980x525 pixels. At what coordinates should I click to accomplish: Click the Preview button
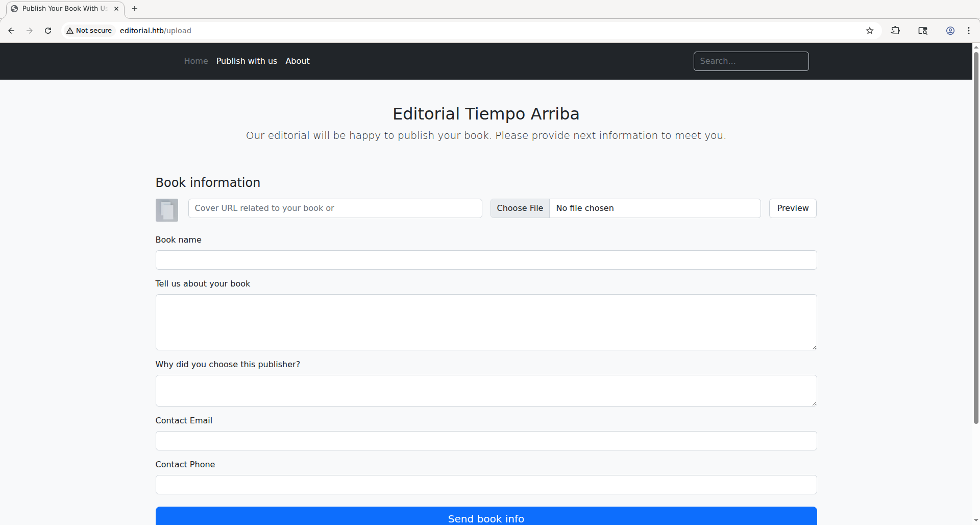coord(793,208)
